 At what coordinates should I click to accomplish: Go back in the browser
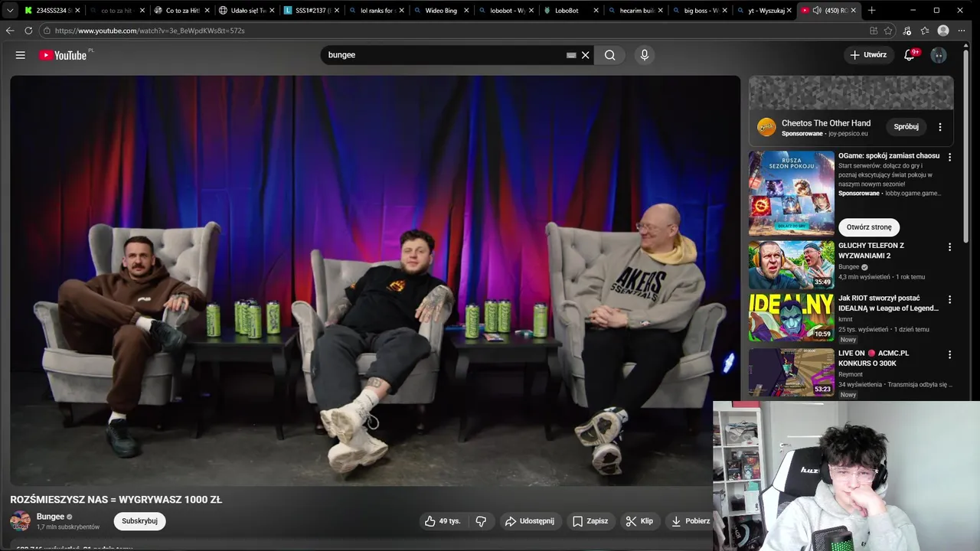point(10,31)
